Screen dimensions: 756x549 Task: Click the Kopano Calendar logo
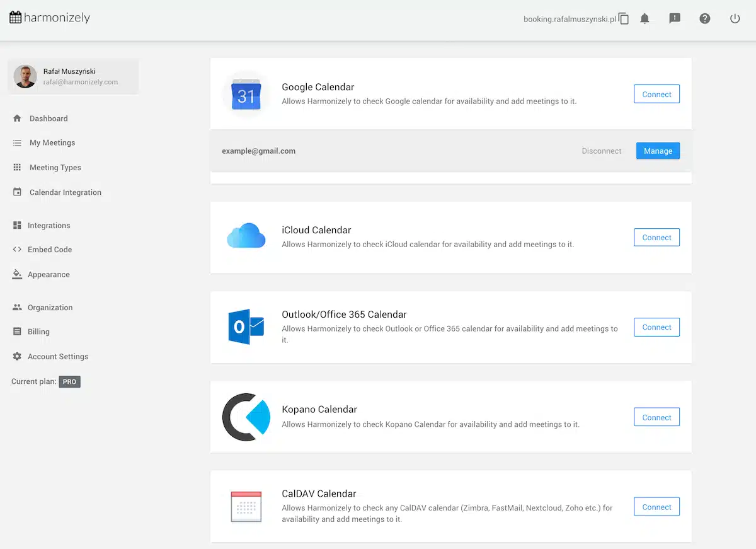click(246, 417)
